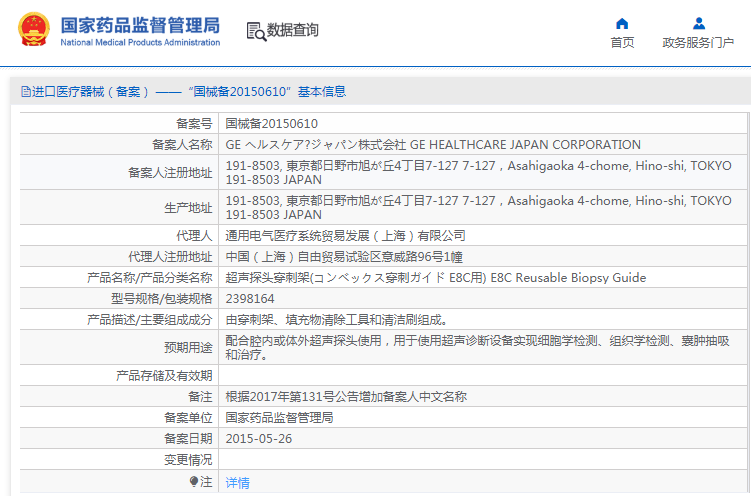The image size is (751, 496).
Task: Click the 备案号 row label
Action: tap(194, 124)
